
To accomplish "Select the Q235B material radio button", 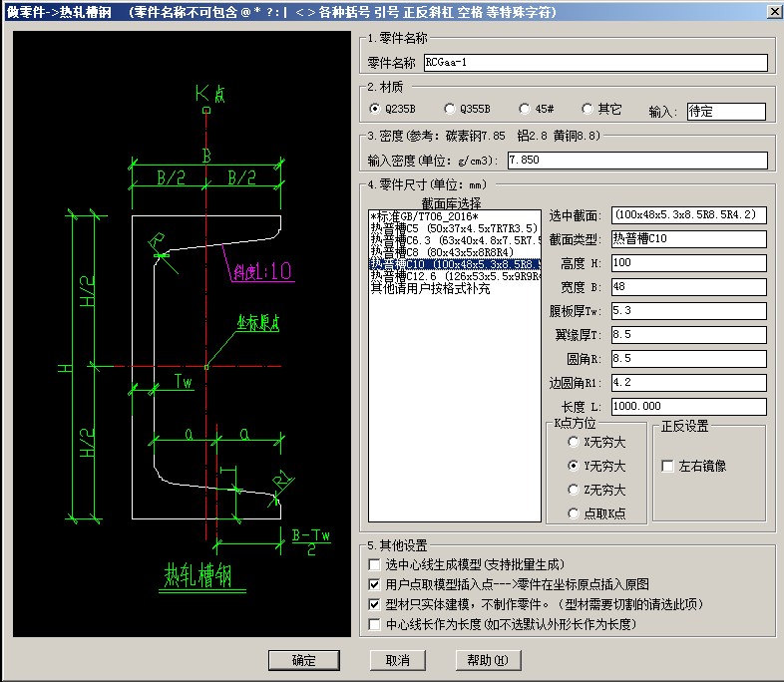I will [x=374, y=109].
